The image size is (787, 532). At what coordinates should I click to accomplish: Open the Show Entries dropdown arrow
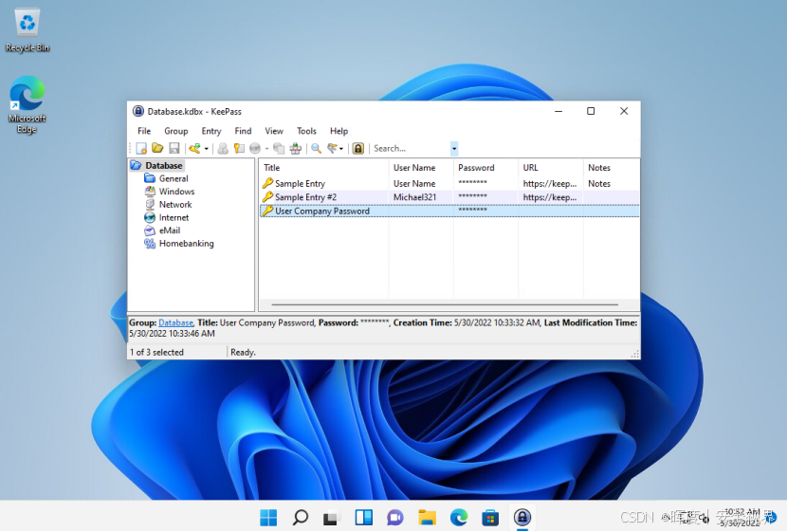341,149
